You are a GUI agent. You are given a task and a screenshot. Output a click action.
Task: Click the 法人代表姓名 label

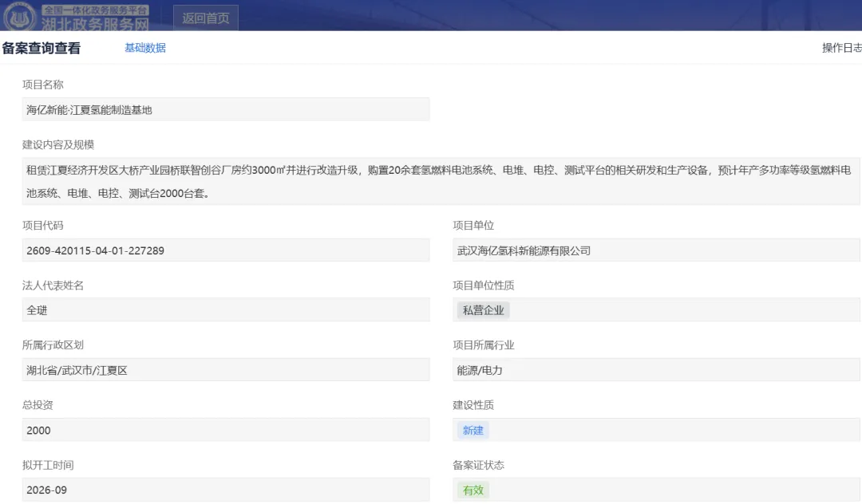[x=53, y=285]
